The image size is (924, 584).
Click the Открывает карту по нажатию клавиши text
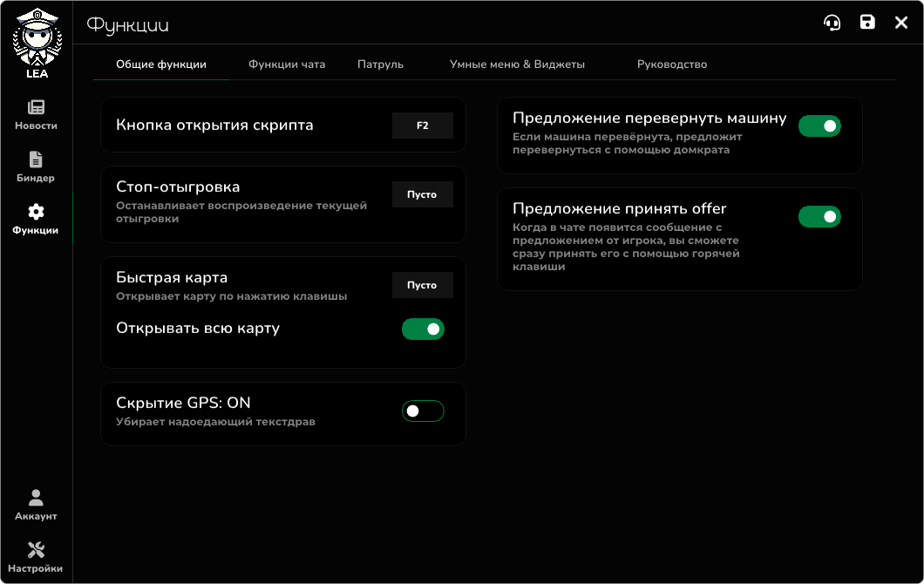coord(232,296)
